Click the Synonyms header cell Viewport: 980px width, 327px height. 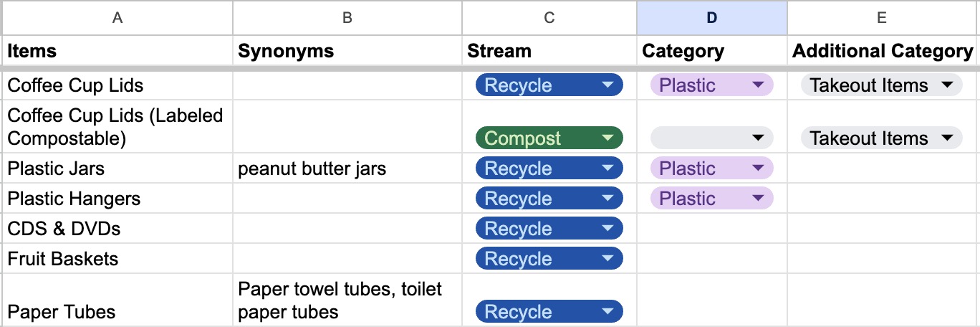click(347, 51)
